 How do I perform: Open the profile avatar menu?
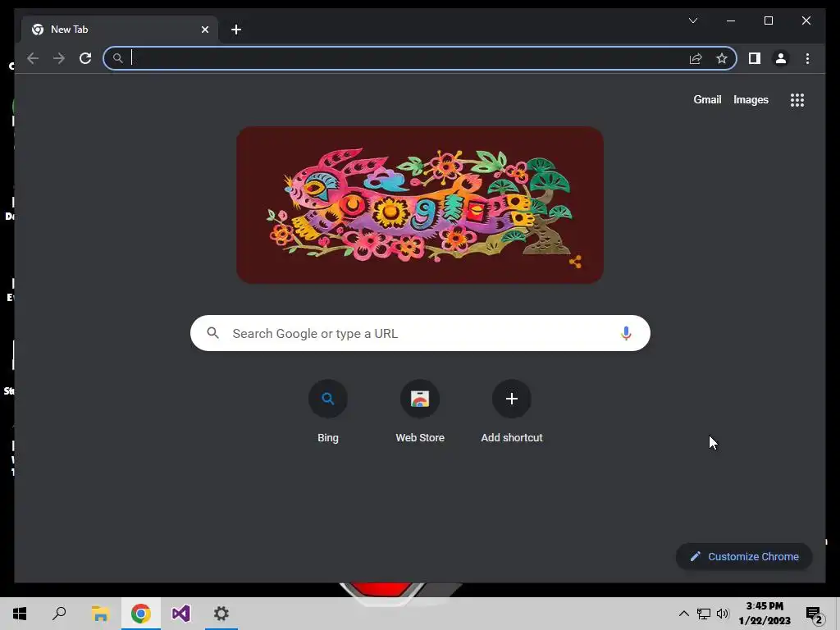tap(781, 58)
